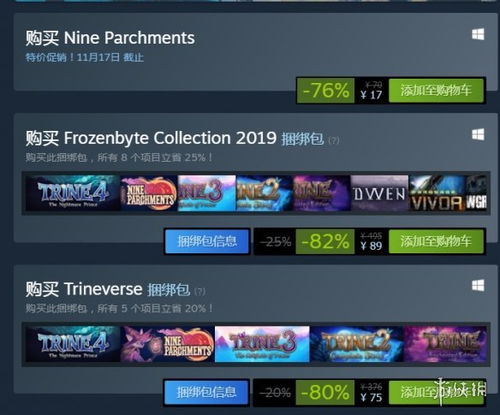Open Trine 2 thumbnail in Frozenbyte Collection
This screenshot has width=500, height=415.
click(264, 193)
